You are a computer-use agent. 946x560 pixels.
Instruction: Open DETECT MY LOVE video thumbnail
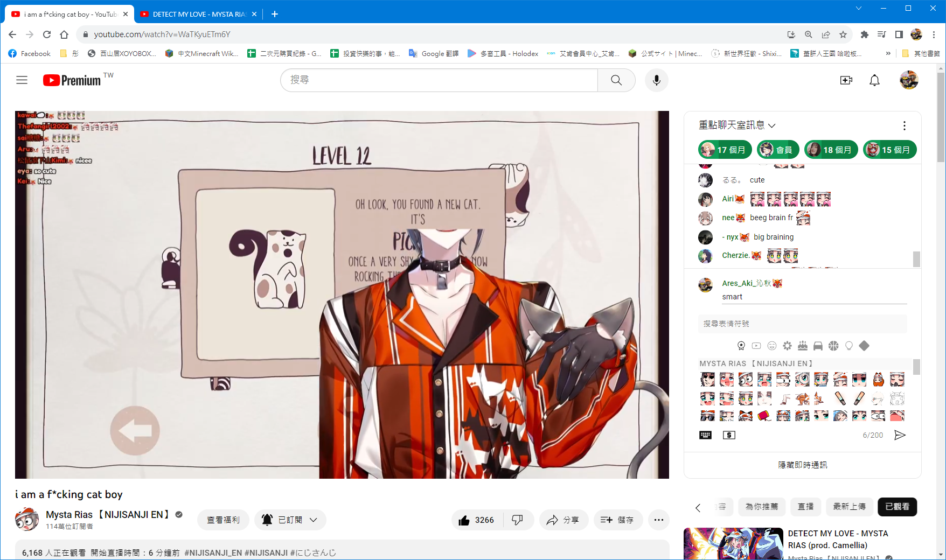(733, 544)
